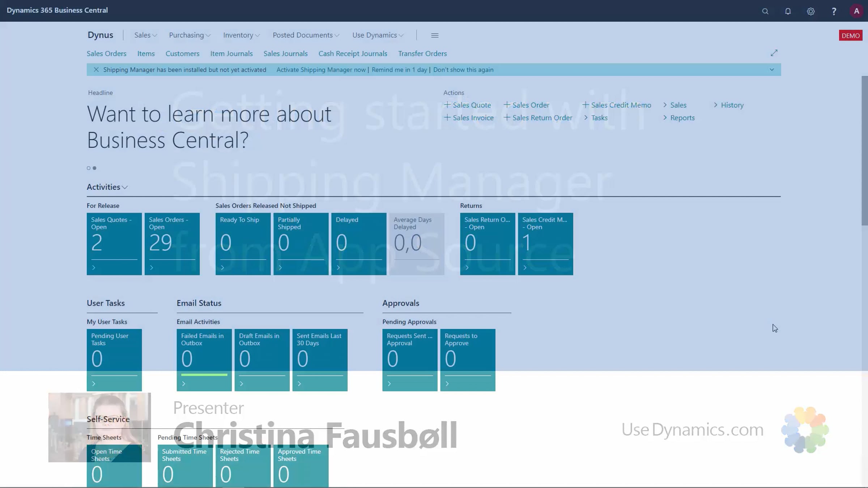Open the Average Days Delayed tile
The height and width of the screenshot is (488, 868).
(417, 244)
